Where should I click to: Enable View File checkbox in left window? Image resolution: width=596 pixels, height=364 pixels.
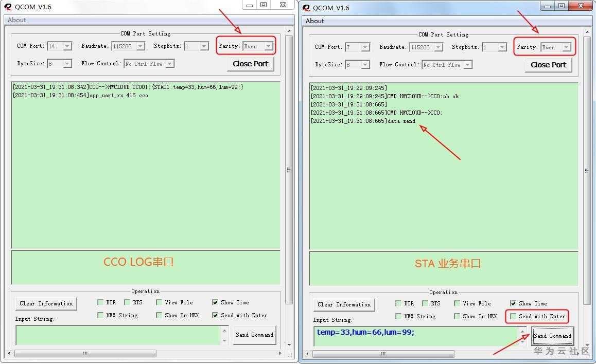pyautogui.click(x=159, y=302)
